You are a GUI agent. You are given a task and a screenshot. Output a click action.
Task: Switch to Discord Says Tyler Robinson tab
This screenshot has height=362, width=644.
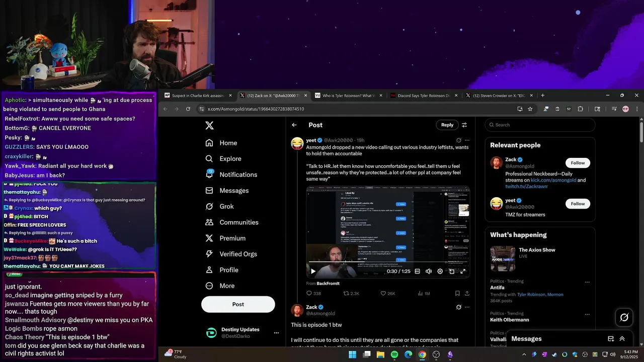[x=424, y=96]
